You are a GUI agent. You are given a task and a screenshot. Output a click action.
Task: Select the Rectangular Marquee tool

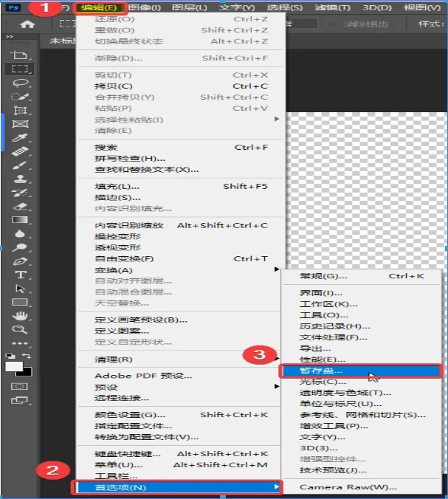20,69
